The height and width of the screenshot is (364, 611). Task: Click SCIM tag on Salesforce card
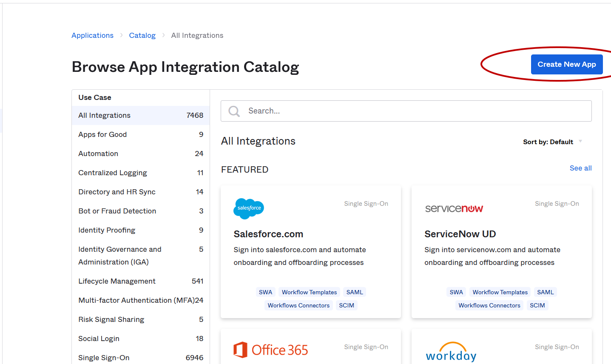point(347,305)
